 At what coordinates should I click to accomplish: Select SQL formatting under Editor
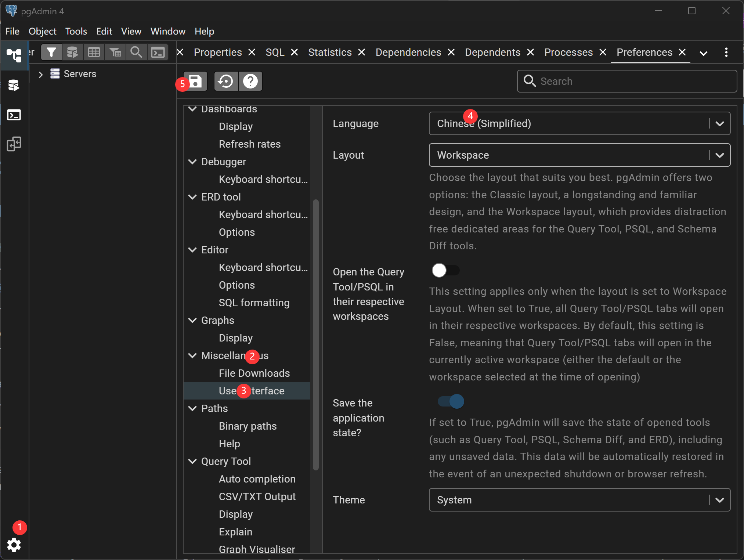click(254, 303)
